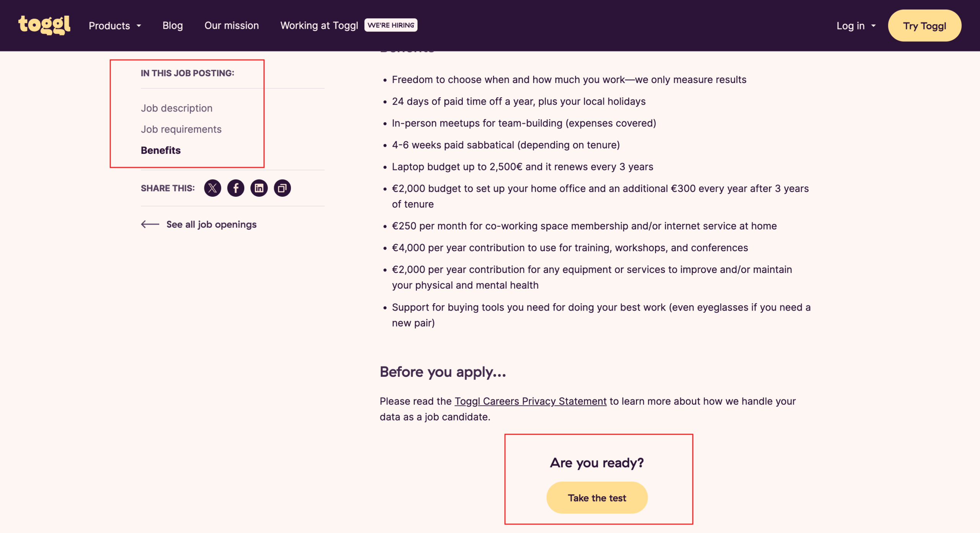Click the Take the test button
Viewport: 980px width, 533px height.
click(597, 498)
